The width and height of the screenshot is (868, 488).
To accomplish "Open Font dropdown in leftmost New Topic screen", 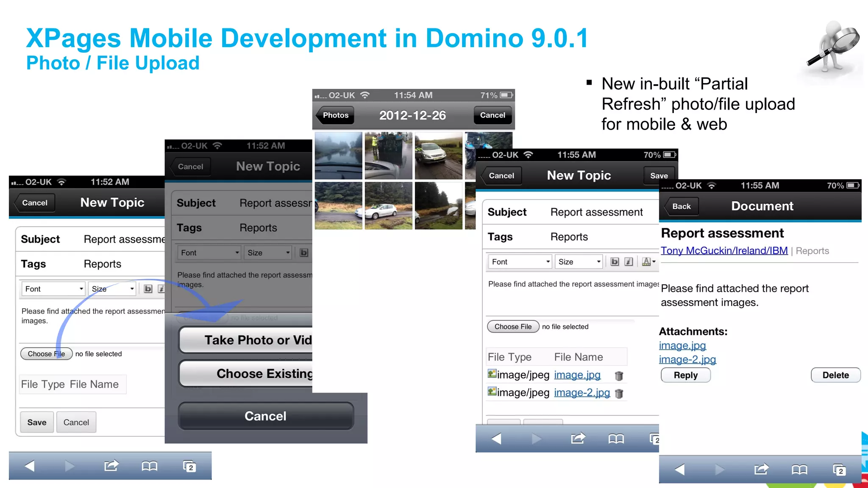I will [53, 289].
